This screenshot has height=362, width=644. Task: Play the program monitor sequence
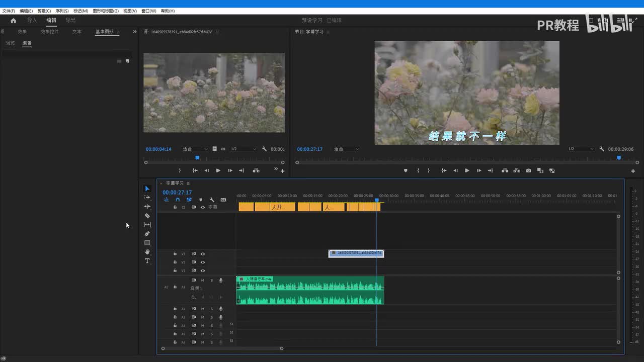pyautogui.click(x=467, y=170)
